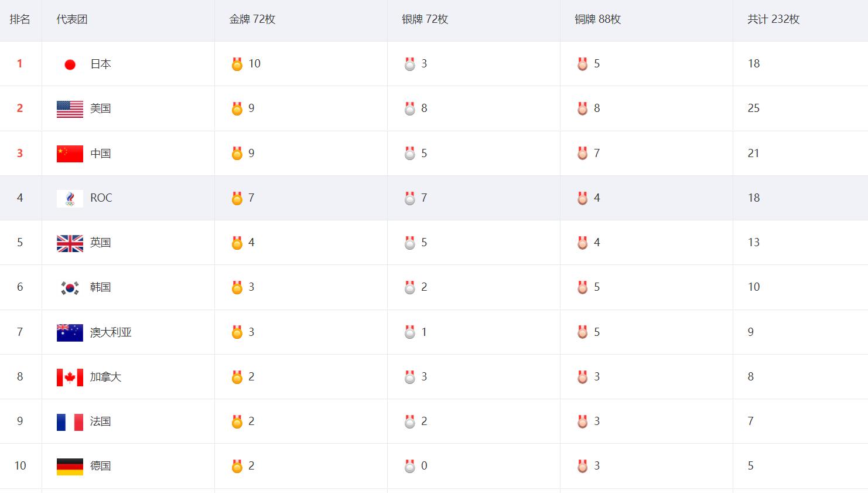
Task: Select the 英国 team name
Action: (101, 243)
